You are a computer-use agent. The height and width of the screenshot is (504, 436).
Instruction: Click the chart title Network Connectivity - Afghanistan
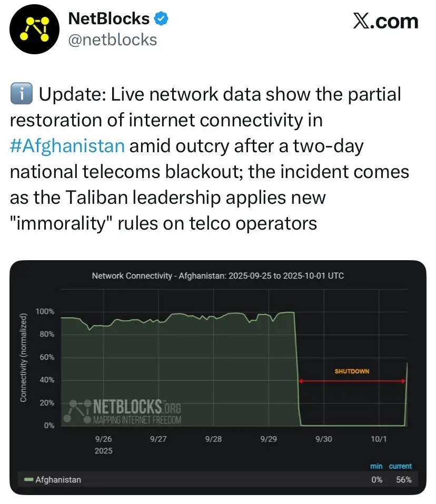point(217,275)
